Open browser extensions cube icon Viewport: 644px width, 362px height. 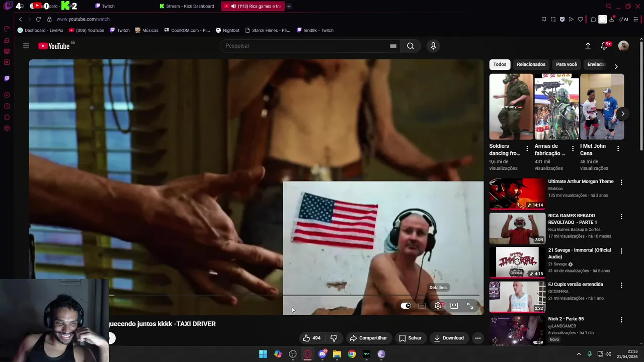[593, 19]
